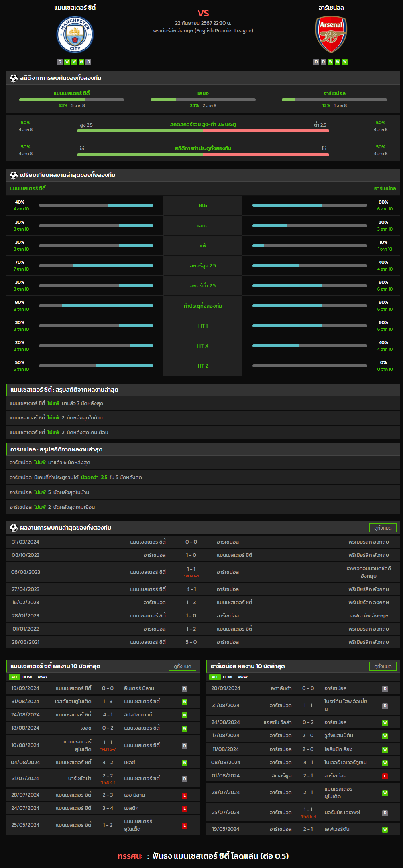403x868 pixels.
Task: Click the D badge on the อตาลันต้า 0-0 row
Action: tap(385, 689)
